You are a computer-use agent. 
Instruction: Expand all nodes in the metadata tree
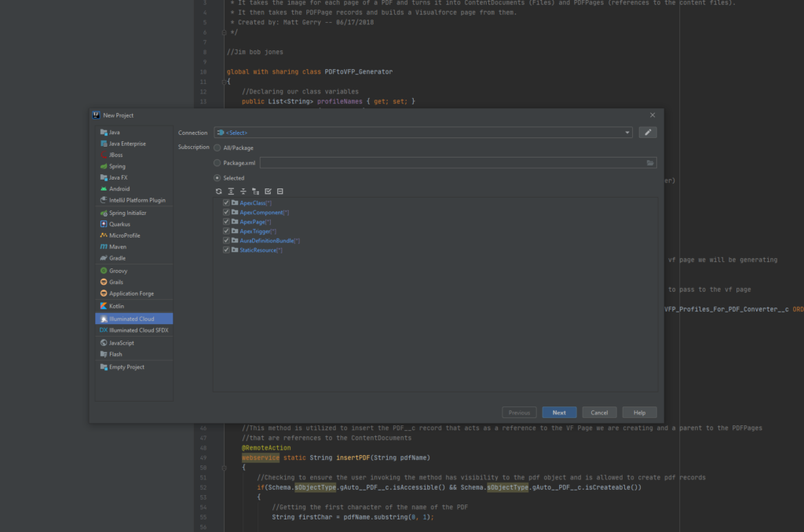[x=231, y=191]
